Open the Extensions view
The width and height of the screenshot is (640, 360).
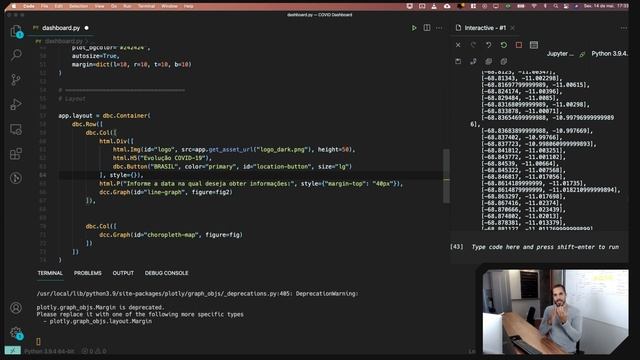[x=16, y=154]
